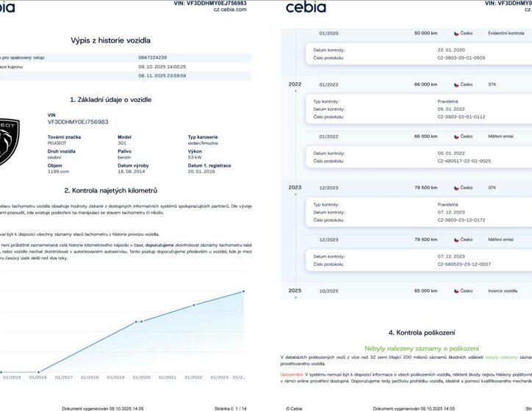Click the Czech flag in the 12/2023 Měření emisí row

456,239
